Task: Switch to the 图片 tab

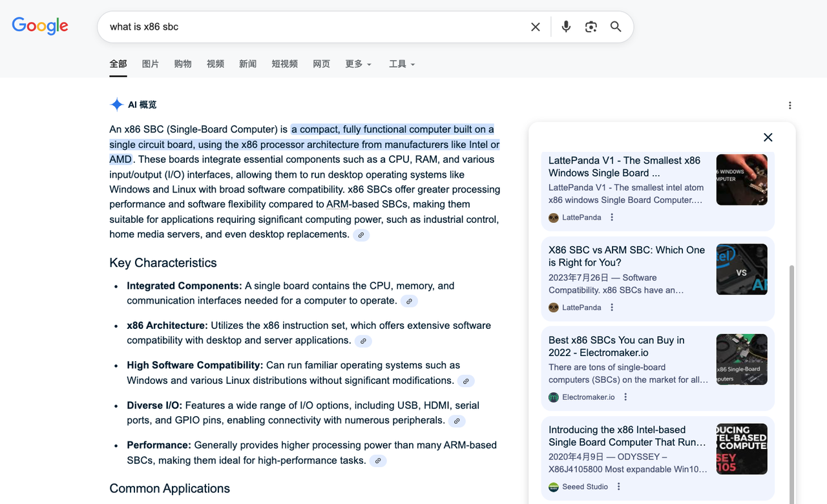Action: point(150,64)
